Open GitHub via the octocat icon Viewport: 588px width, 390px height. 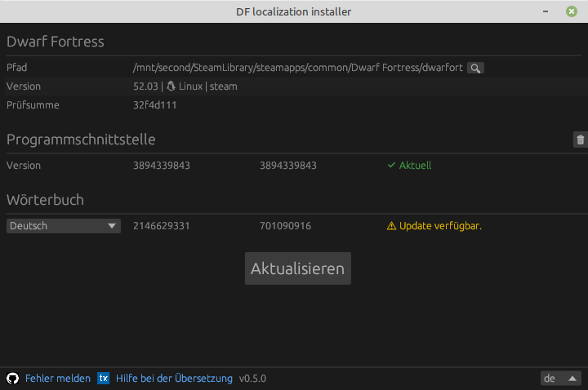coord(13,379)
